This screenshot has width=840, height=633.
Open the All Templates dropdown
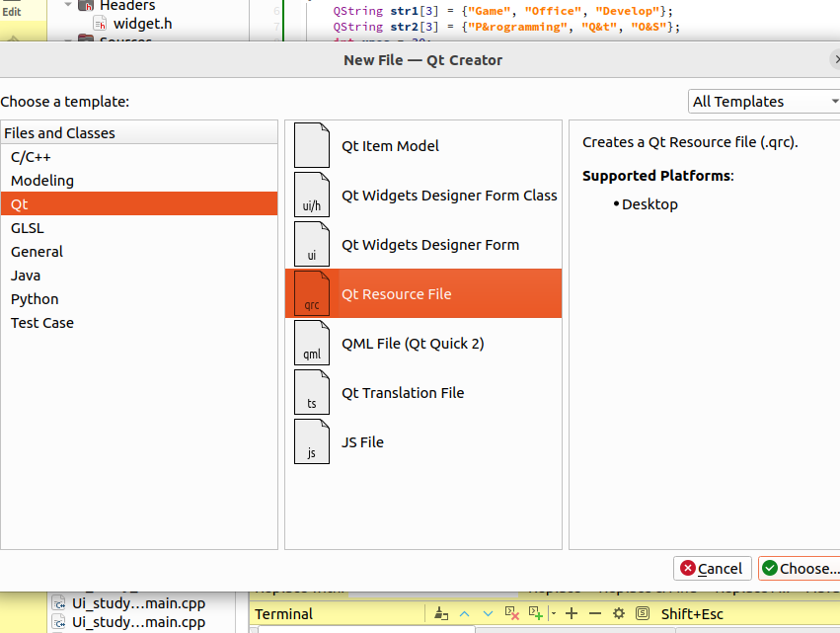[764, 102]
